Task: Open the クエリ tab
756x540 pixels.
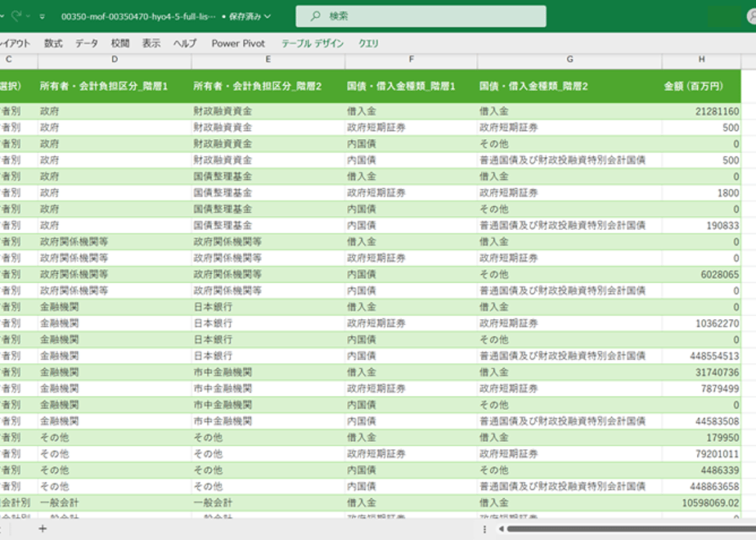Action: pos(368,43)
